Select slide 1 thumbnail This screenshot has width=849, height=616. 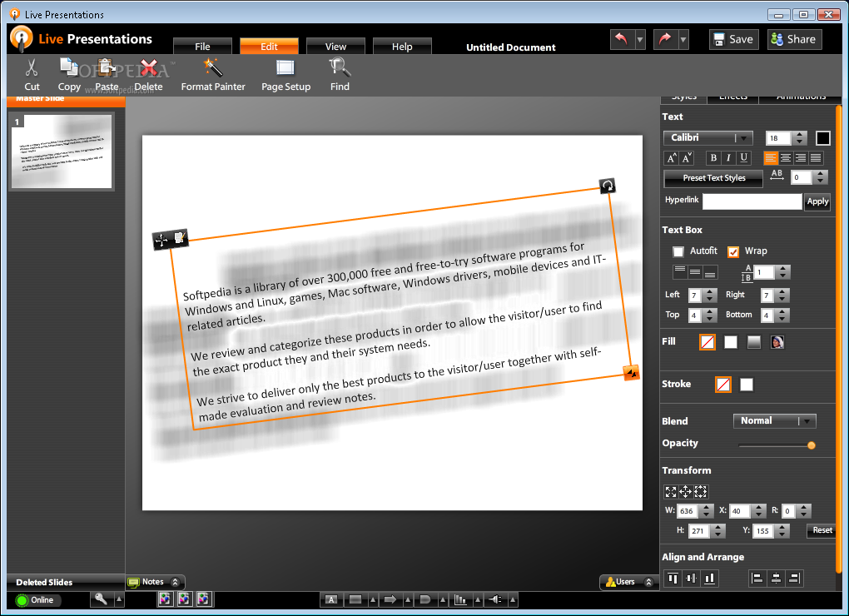[62, 152]
